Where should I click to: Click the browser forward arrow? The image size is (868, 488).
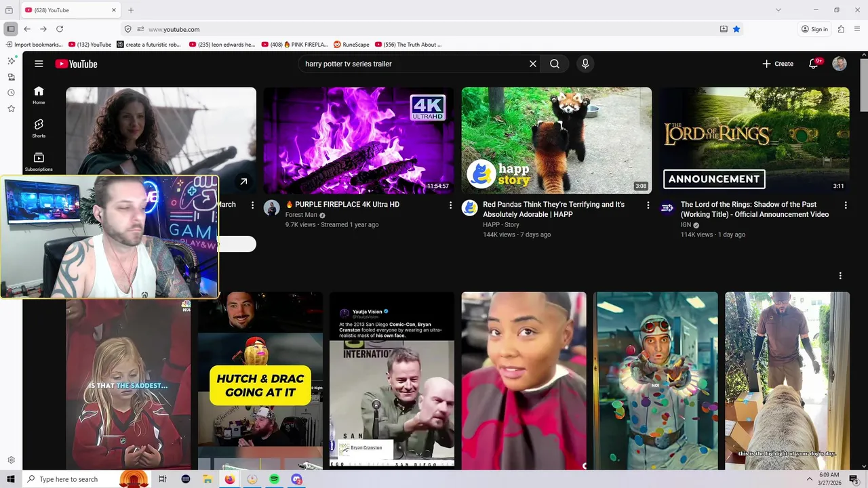[43, 29]
